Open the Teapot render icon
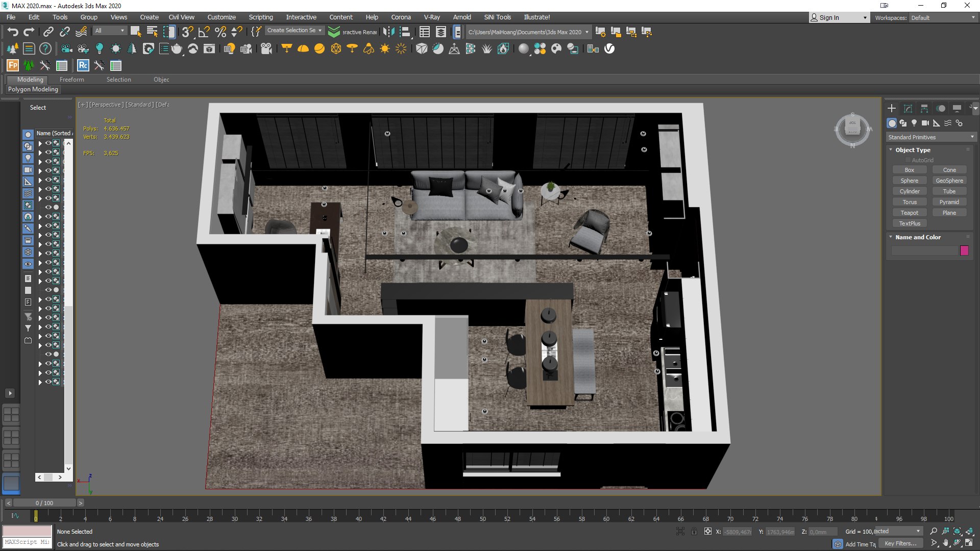This screenshot has height=551, width=980. pos(176,49)
